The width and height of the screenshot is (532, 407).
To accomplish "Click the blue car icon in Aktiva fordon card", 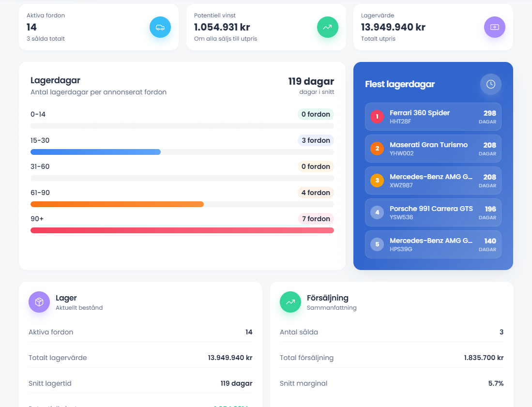I will (160, 27).
